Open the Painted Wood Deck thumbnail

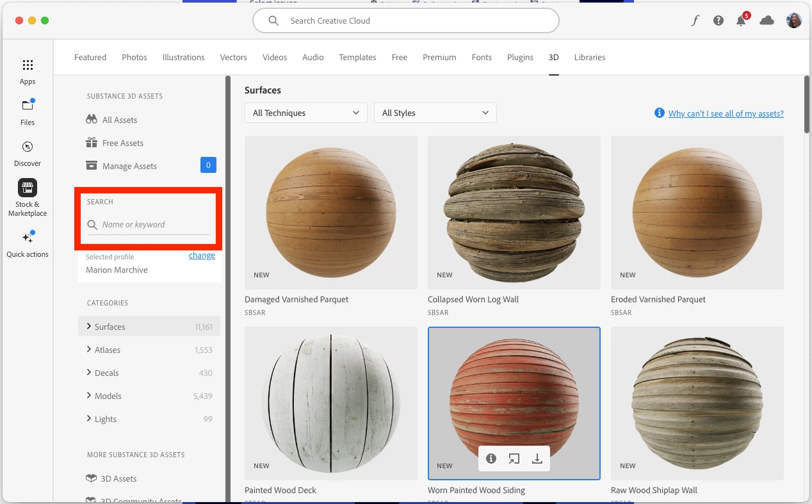(331, 403)
